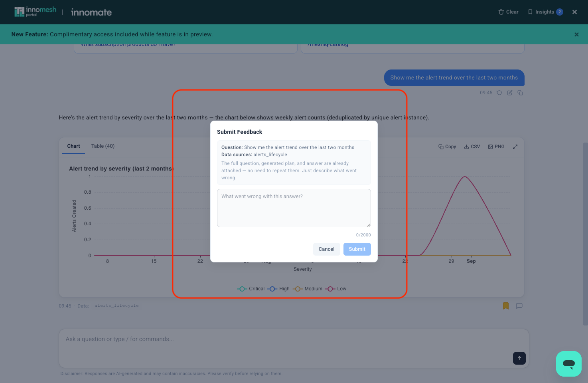This screenshot has width=588, height=383.
Task: Expand the chart to fullscreen
Action: pyautogui.click(x=515, y=147)
